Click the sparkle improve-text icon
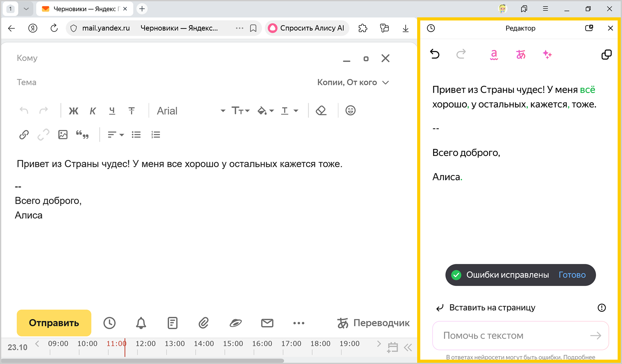Screen dimensions: 622x364 (547, 55)
